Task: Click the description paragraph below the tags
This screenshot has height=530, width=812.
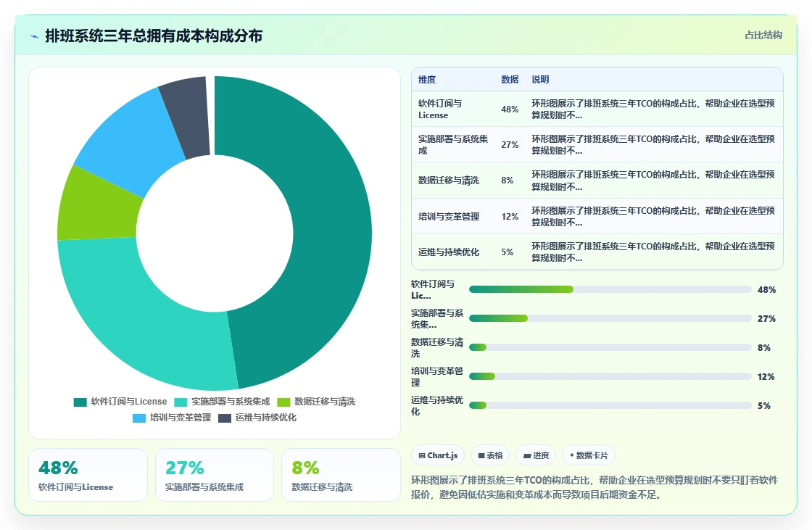Action: (x=594, y=487)
